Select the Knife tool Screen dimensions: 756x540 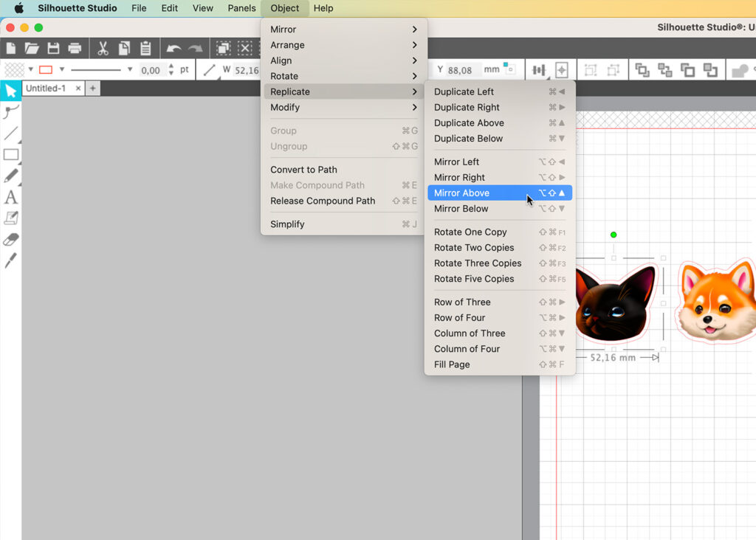pyautogui.click(x=10, y=260)
